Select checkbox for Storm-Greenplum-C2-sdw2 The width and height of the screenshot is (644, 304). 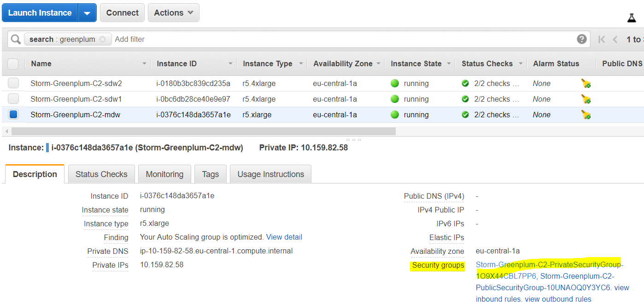coord(13,83)
